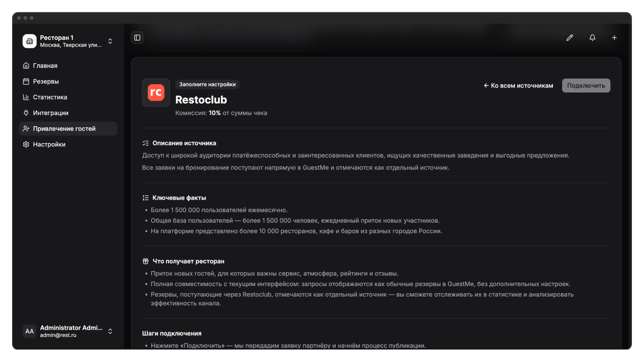This screenshot has height=362, width=644.
Task: Click the Статистика chart icon
Action: 26,97
